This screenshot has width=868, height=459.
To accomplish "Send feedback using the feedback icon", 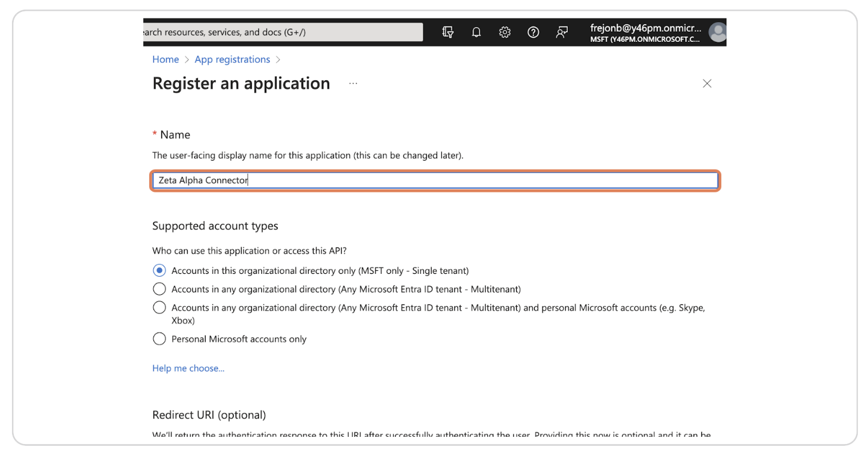I will click(x=562, y=32).
